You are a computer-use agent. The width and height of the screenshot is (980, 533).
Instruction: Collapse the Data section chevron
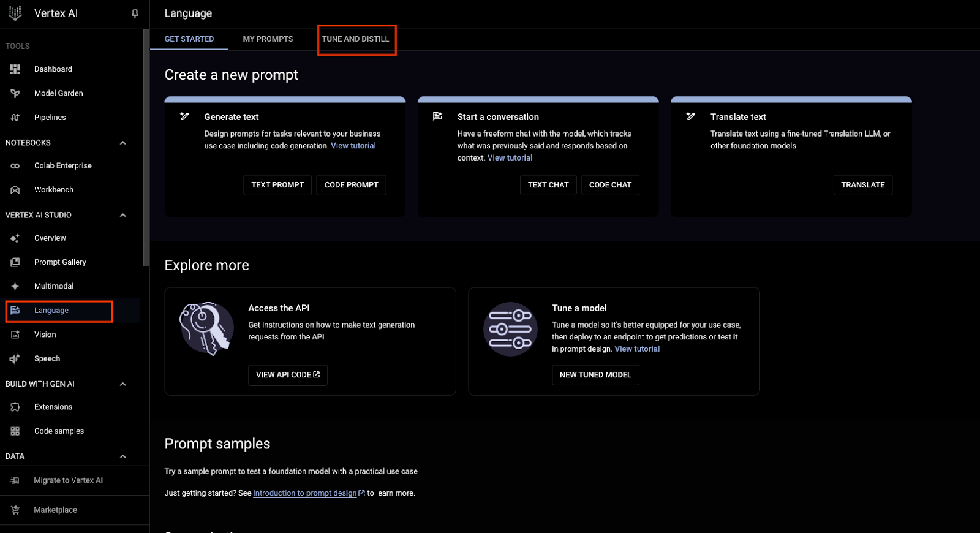tap(123, 456)
